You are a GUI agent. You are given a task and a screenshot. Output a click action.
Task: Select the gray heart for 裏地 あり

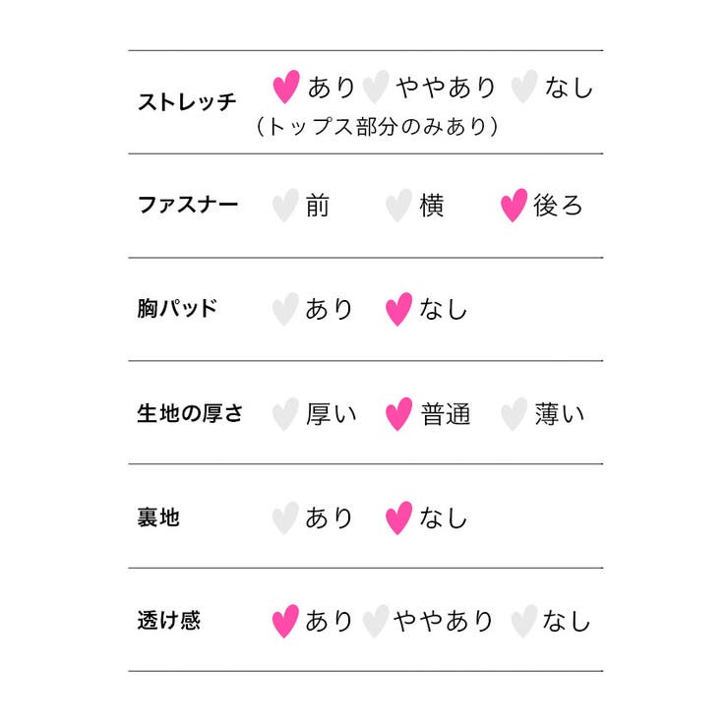(285, 517)
